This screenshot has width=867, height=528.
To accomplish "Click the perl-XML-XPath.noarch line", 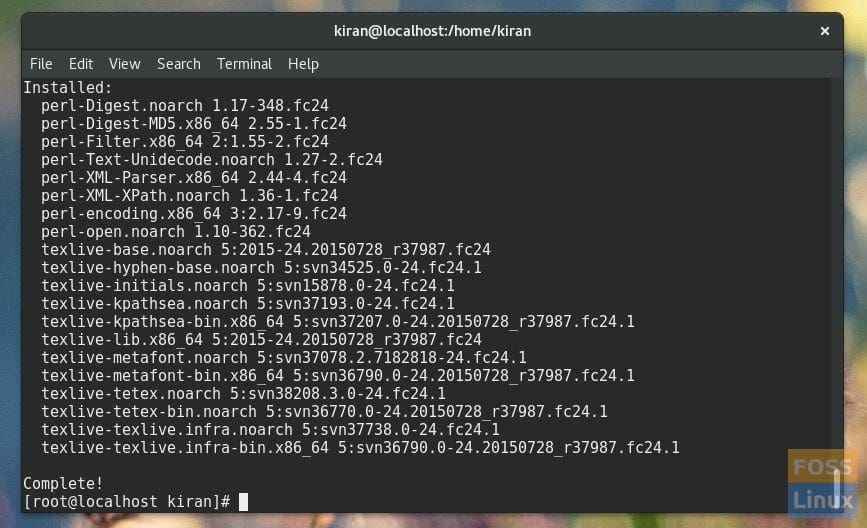I will point(189,195).
